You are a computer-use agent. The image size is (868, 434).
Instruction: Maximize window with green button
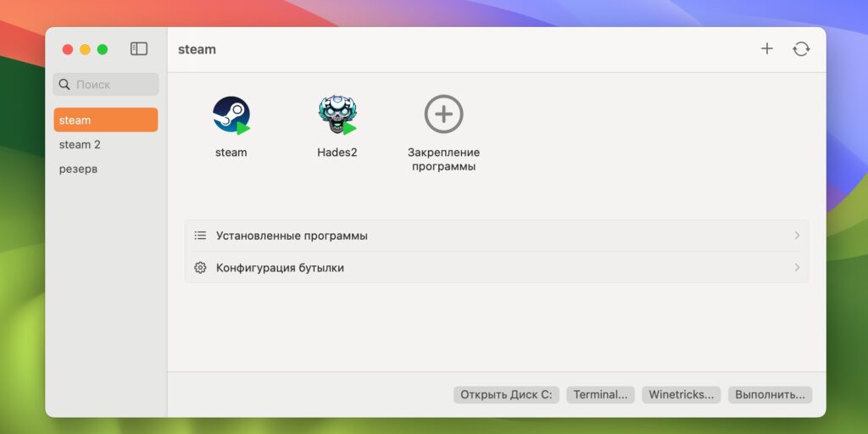pos(103,49)
